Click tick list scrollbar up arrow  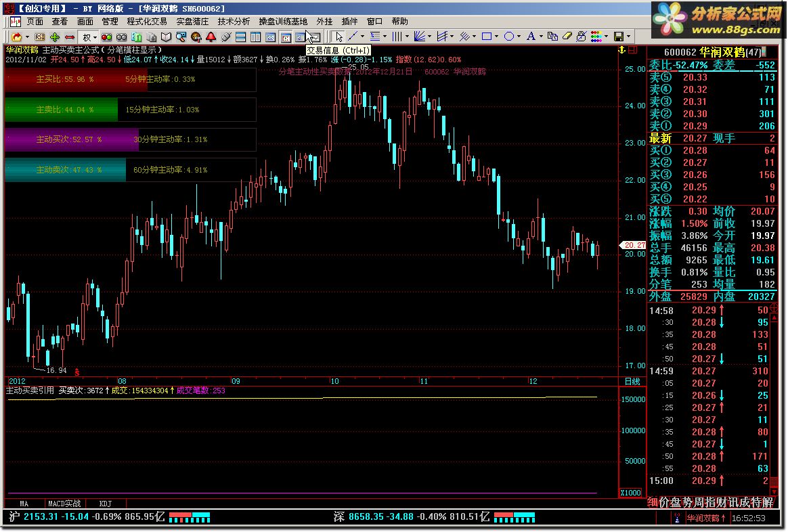point(774,318)
